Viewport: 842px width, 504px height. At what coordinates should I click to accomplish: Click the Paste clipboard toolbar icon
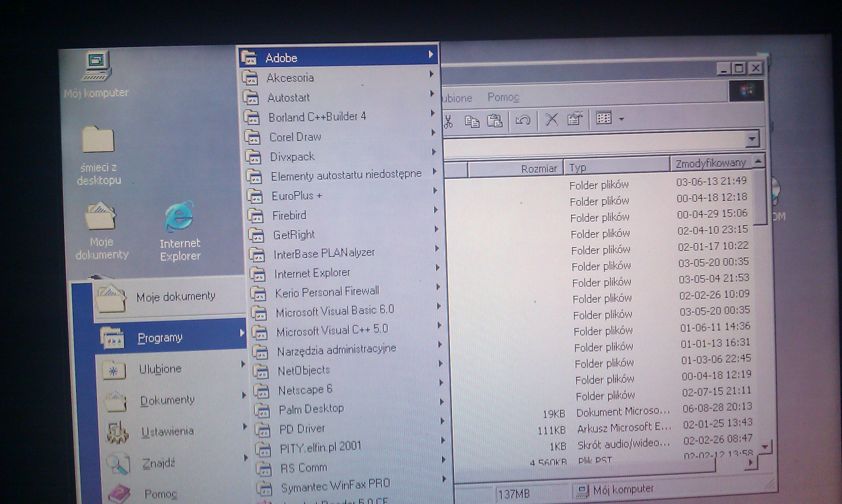pyautogui.click(x=494, y=120)
